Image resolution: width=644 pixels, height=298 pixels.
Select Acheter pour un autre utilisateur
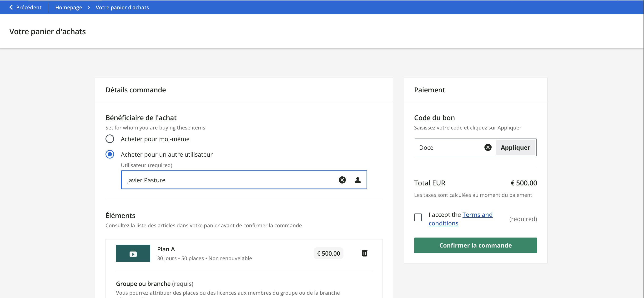click(x=110, y=154)
